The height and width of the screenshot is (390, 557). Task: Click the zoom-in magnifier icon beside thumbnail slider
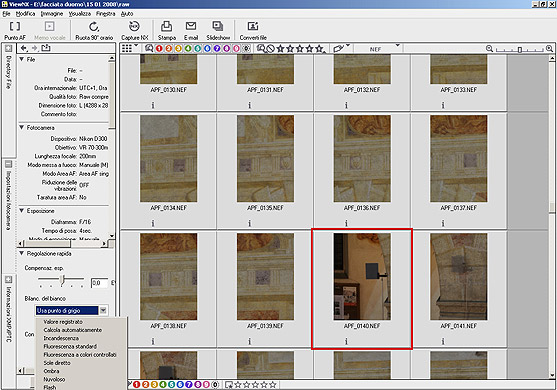549,49
